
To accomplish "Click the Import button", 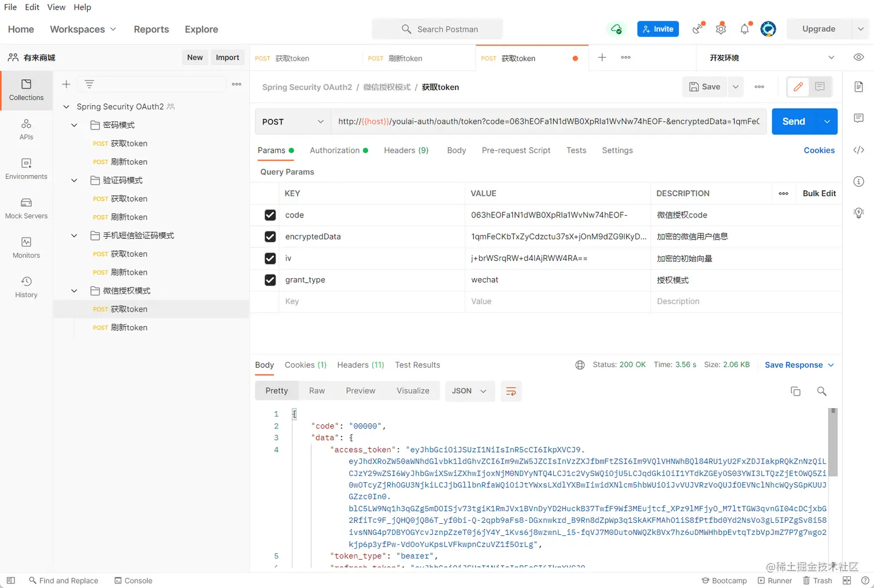I will [227, 57].
